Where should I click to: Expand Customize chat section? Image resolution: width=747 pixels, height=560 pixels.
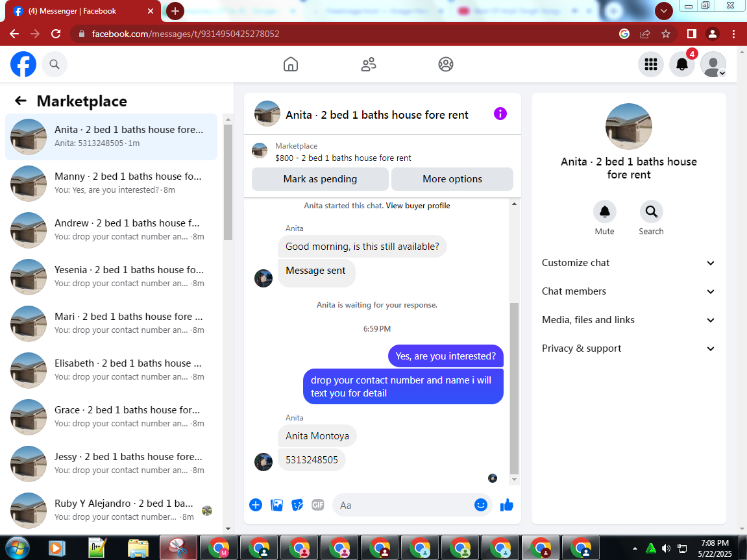pyautogui.click(x=628, y=263)
